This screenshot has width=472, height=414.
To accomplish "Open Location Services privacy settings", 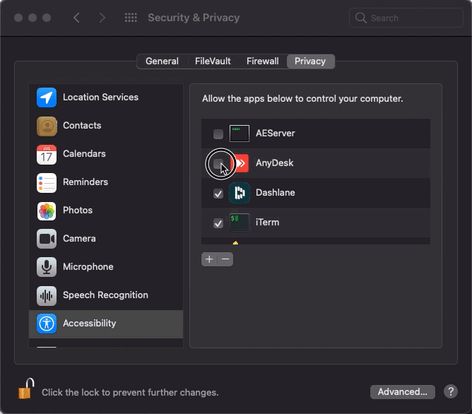I will [x=106, y=97].
